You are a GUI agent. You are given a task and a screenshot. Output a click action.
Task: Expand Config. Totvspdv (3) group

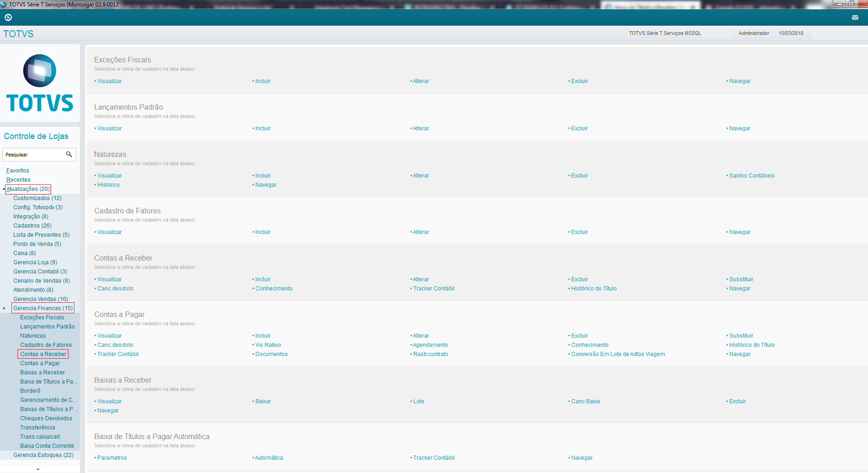coord(38,207)
